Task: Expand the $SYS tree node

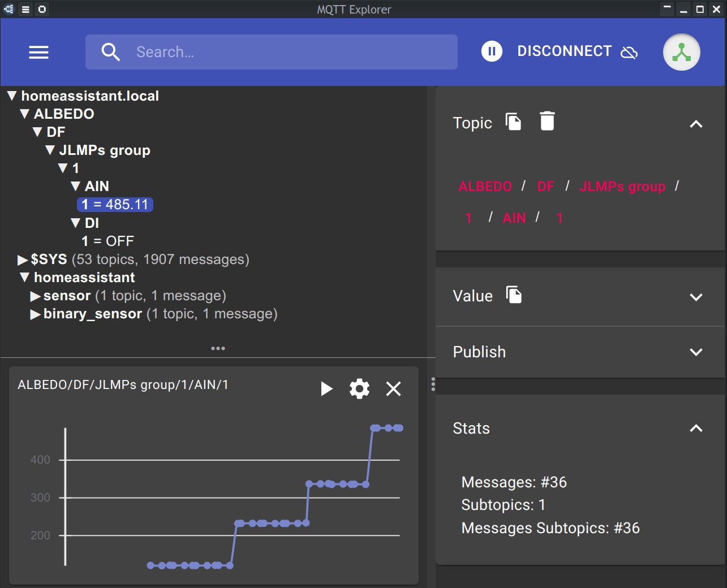Action: coord(23,260)
